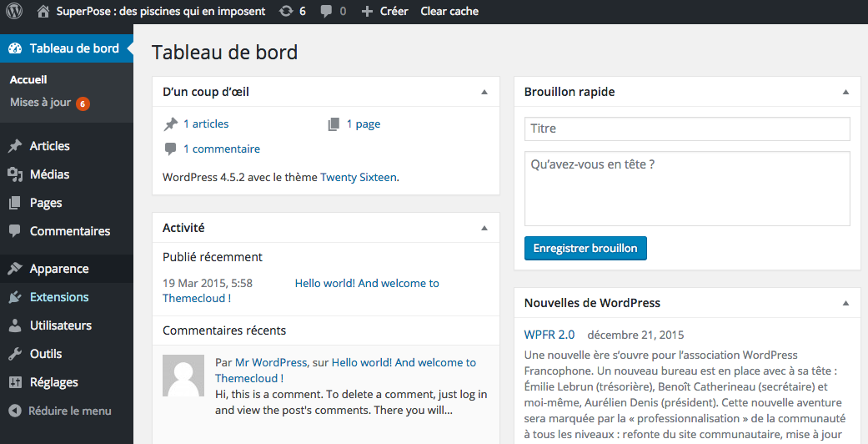This screenshot has height=444, width=868.
Task: Click the décembre 21, 2015 date
Action: pyautogui.click(x=635, y=335)
